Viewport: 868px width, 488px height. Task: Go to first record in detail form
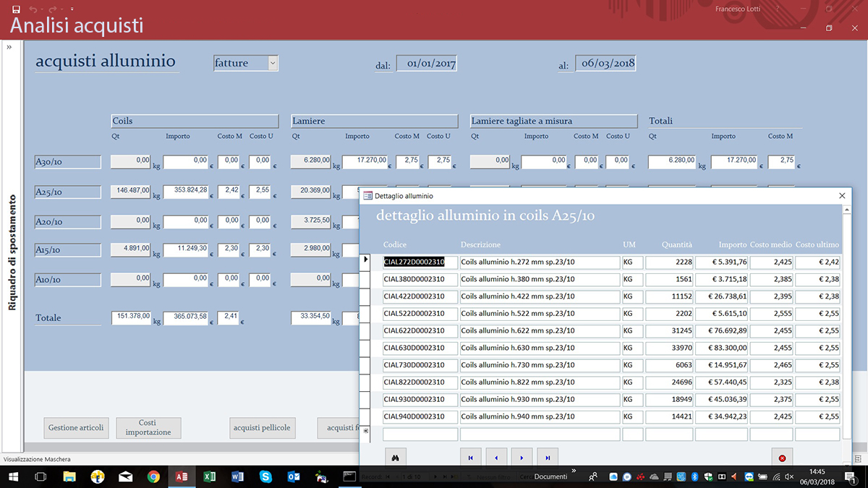[470, 457]
